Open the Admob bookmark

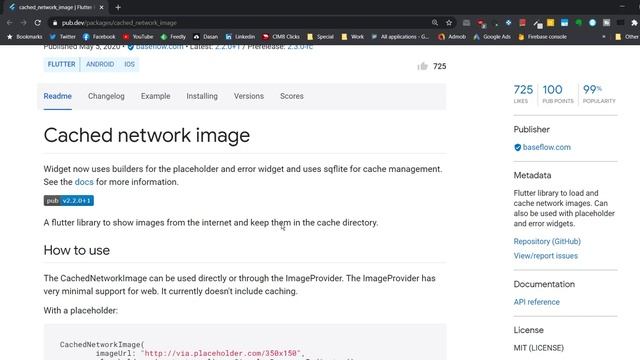(452, 37)
